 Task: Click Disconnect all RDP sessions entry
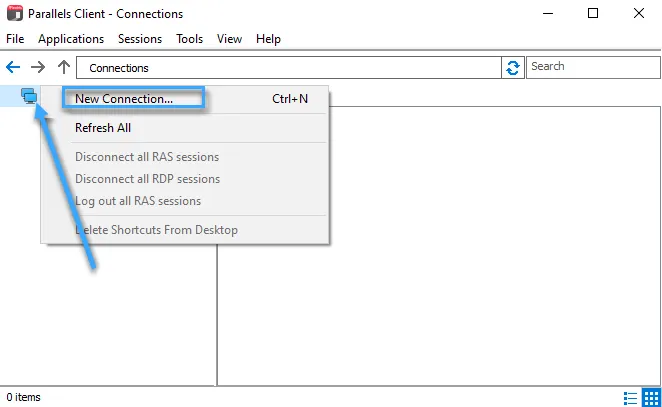coord(185,179)
